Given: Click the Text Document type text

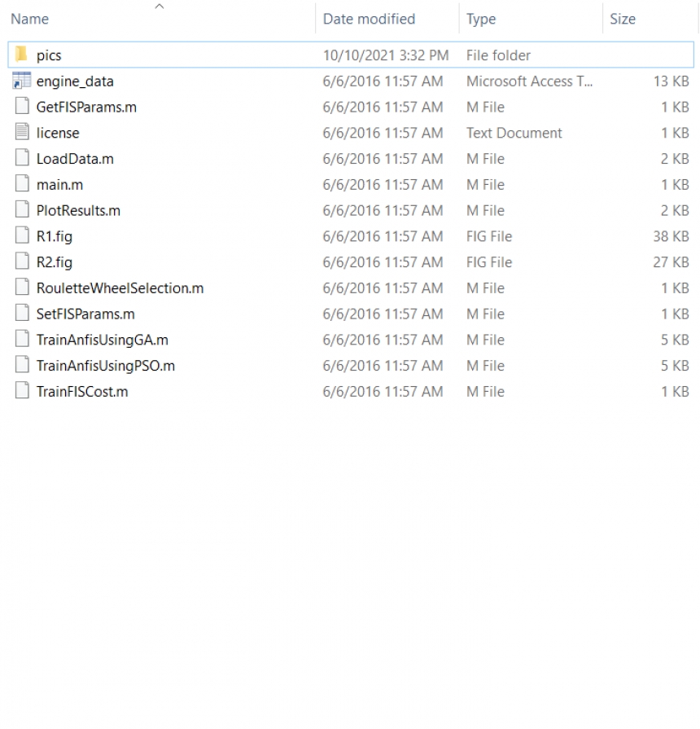Looking at the screenshot, I should click(514, 133).
